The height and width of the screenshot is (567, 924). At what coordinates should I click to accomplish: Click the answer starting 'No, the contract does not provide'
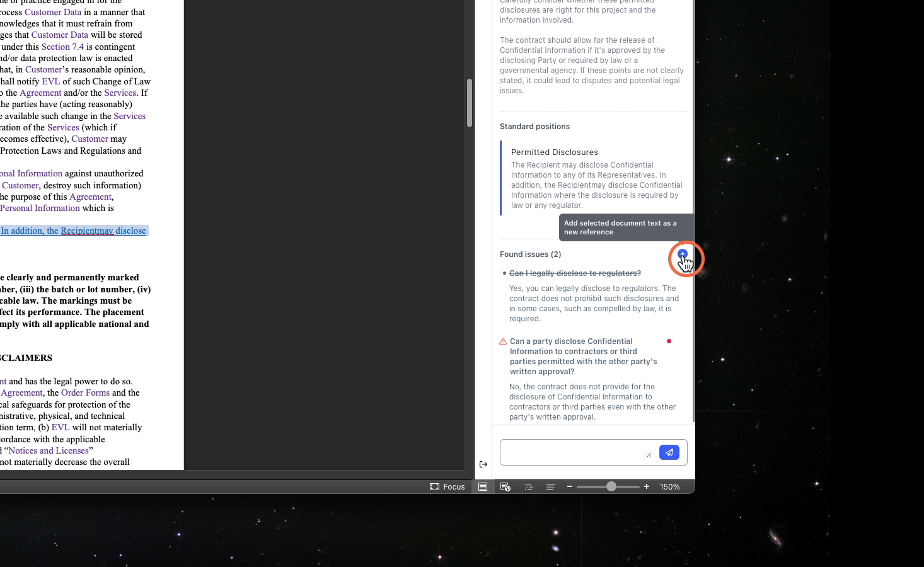(592, 402)
